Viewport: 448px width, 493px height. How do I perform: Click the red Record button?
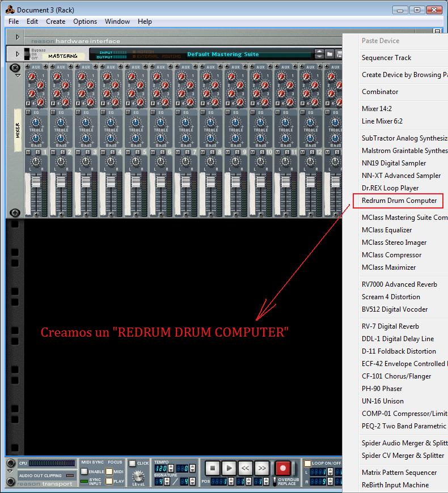point(282,469)
